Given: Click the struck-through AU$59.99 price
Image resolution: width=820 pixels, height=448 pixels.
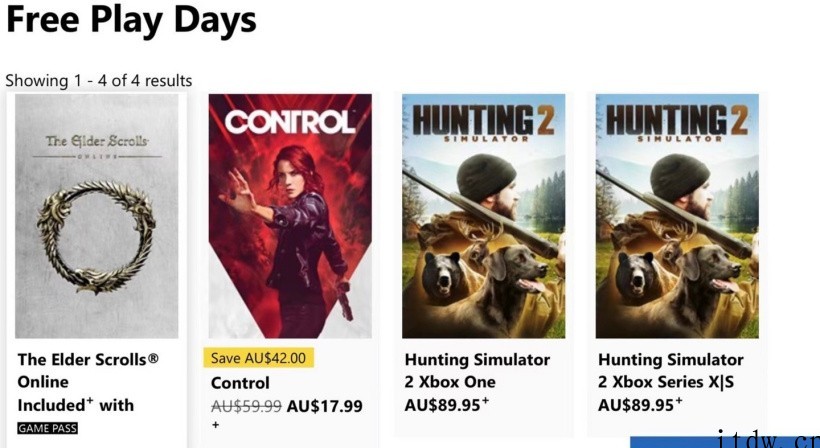Looking at the screenshot, I should [246, 406].
